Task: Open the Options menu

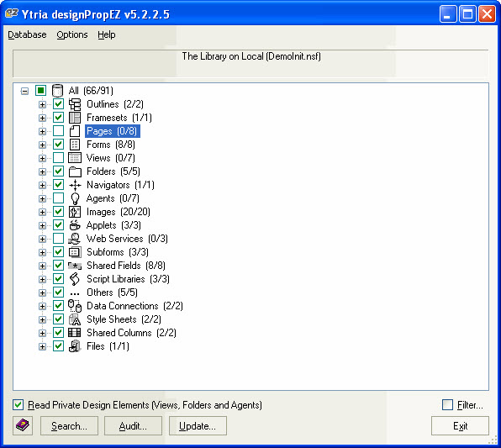Action: click(x=72, y=34)
